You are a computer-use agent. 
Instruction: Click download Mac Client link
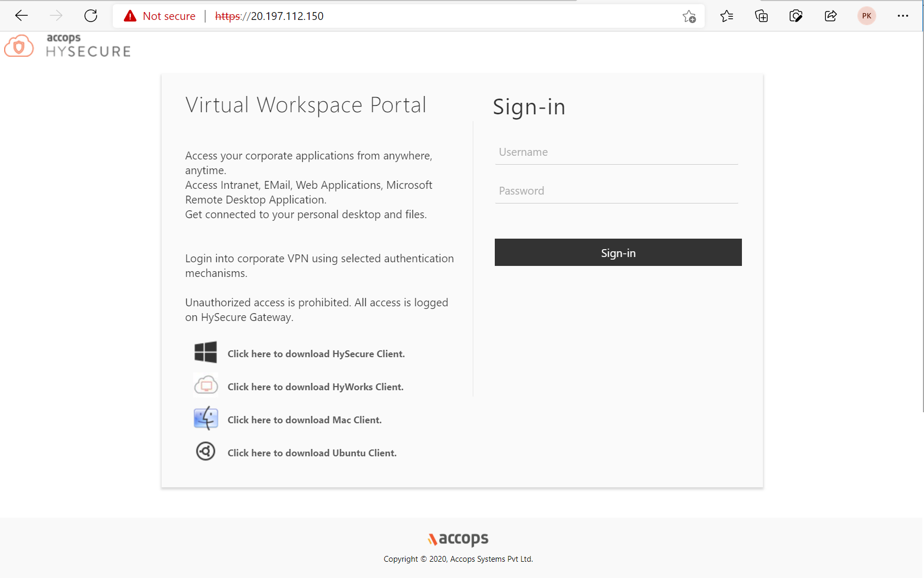[304, 420]
